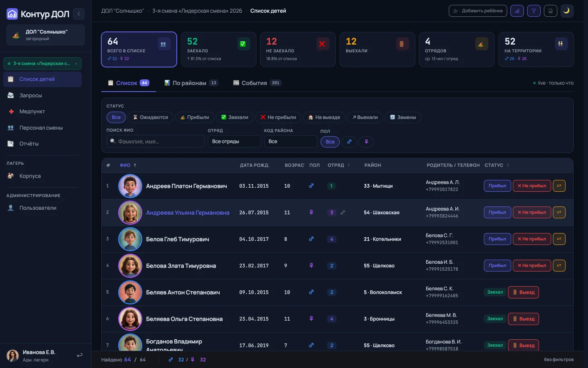Viewport: 588px width, 368px height.
Task: Mark Андреева Ульяна as Прибыл
Action: point(497,213)
